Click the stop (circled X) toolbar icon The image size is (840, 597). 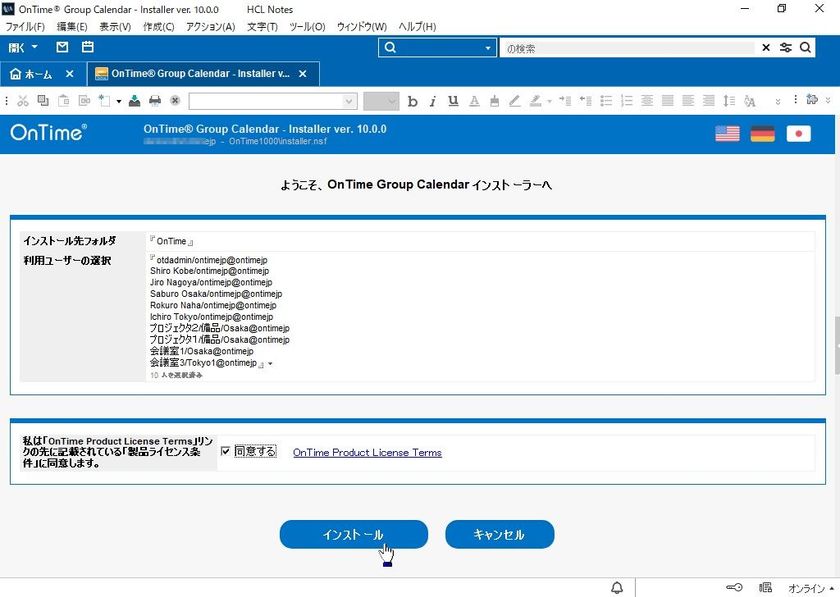pyautogui.click(x=175, y=101)
